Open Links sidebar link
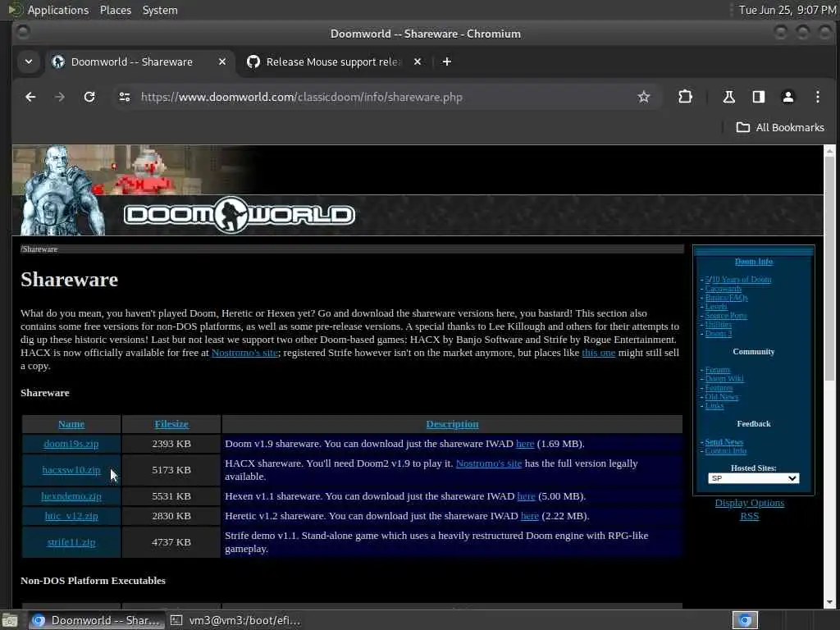This screenshot has width=840, height=630. (714, 406)
